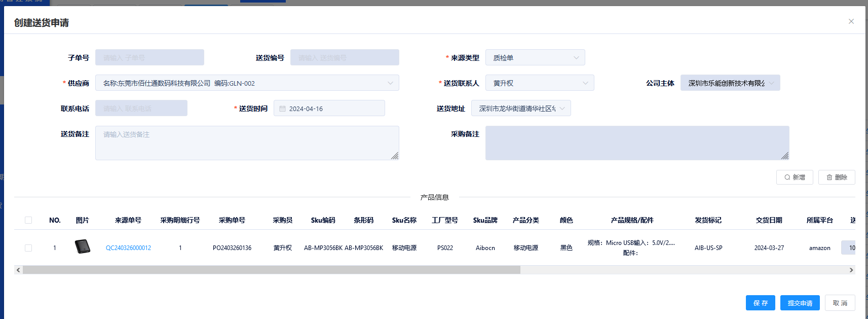Open the QC240326000012 source order link
868x319 pixels.
pyautogui.click(x=128, y=248)
